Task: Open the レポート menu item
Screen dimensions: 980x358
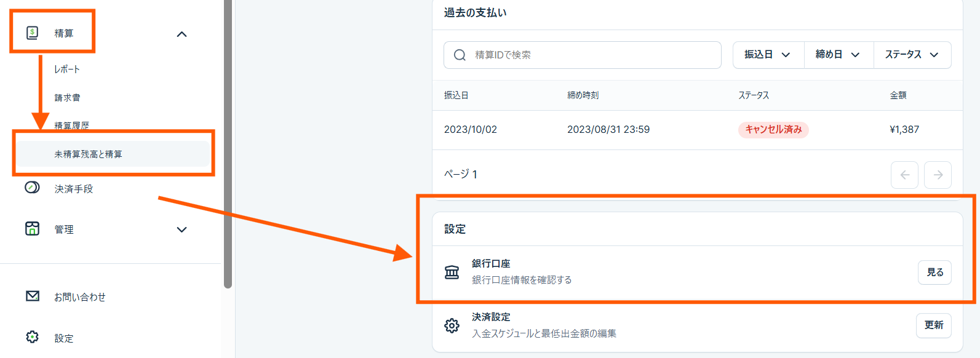Action: (67, 70)
